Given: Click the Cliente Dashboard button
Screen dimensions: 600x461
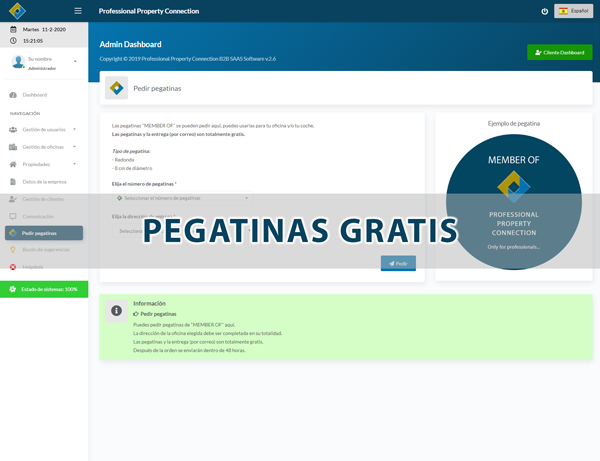Looking at the screenshot, I should 559,52.
